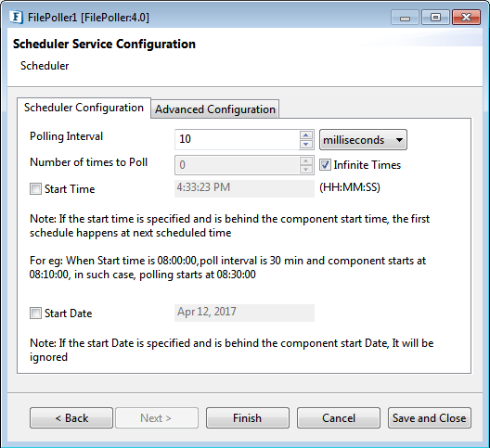Screen dimensions: 490x448
Task: Decrease Polling Interval with down arrow
Action: (x=306, y=144)
